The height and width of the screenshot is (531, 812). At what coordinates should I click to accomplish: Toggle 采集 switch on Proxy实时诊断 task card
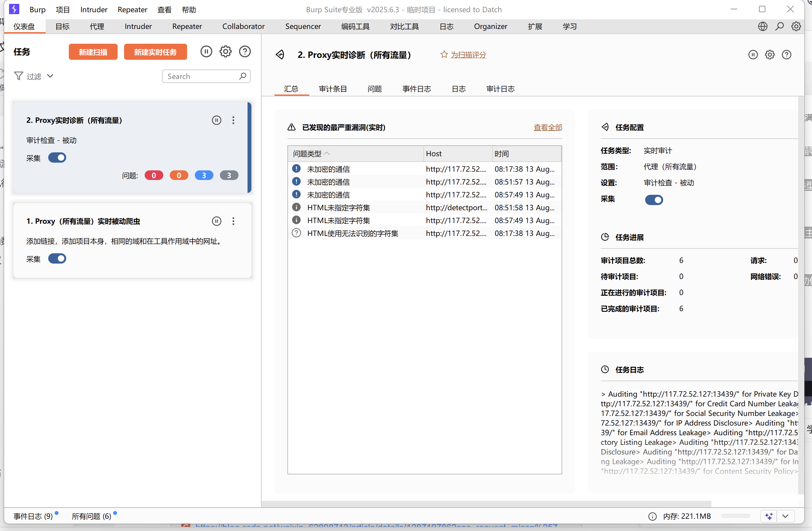[x=57, y=158]
